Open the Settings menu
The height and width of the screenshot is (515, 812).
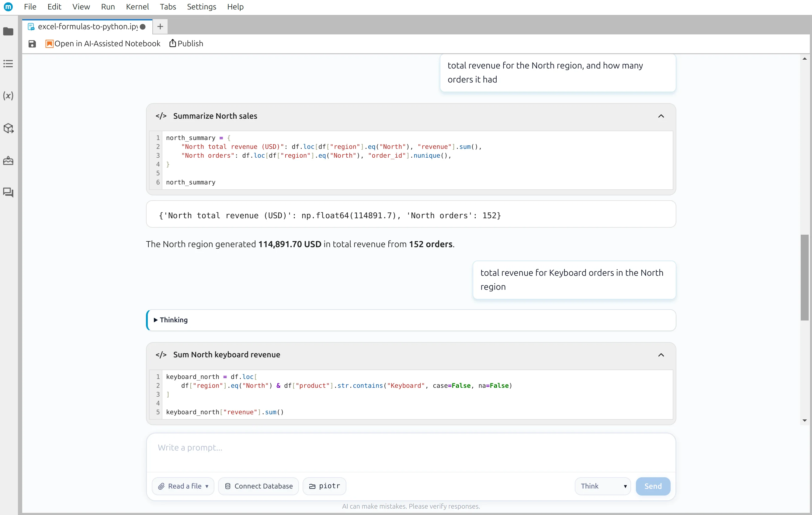click(x=202, y=7)
